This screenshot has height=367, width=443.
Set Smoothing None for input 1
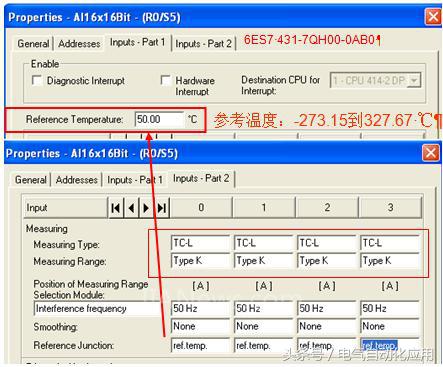[x=263, y=326]
